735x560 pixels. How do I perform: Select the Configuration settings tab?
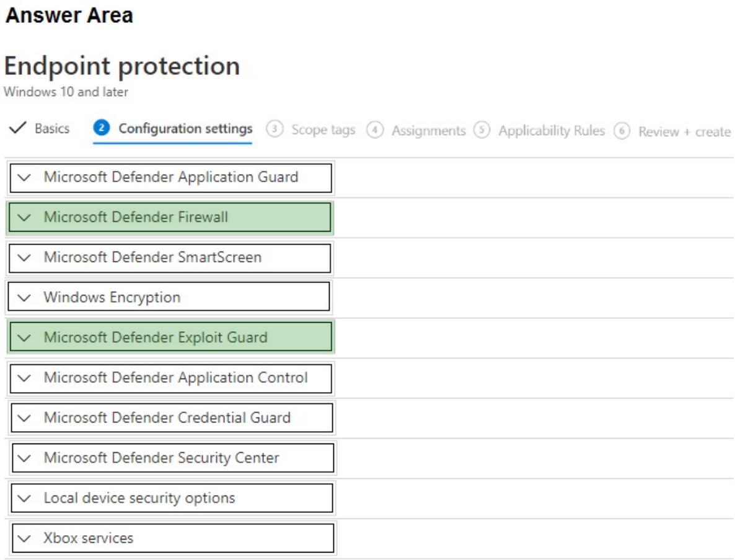[x=172, y=128]
